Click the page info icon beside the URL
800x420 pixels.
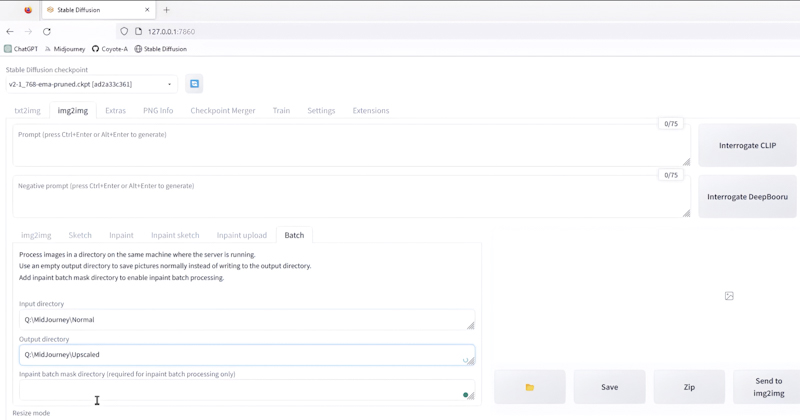(138, 32)
